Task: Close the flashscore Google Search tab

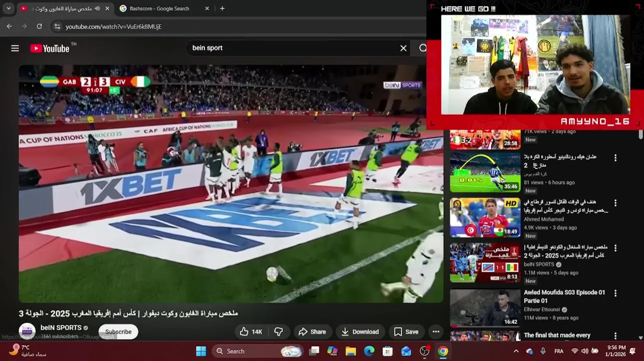Action: tap(207, 9)
